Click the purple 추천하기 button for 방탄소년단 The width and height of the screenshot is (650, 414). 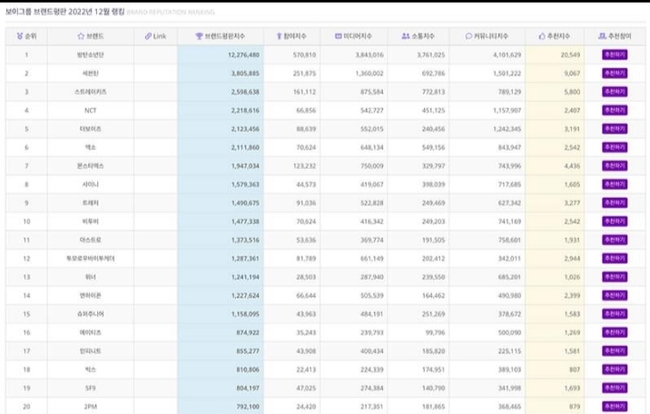pyautogui.click(x=614, y=55)
